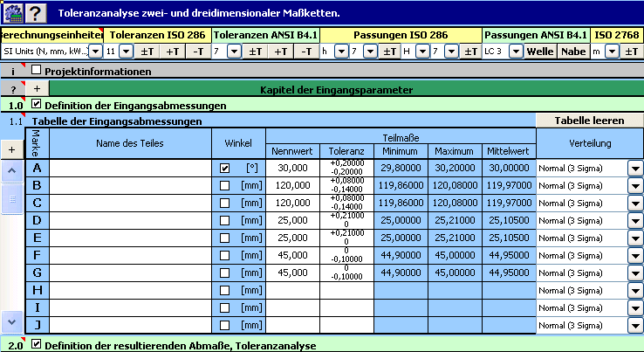Move table down with the down arrow button
The width and height of the screenshot is (644, 352).
coord(12,322)
